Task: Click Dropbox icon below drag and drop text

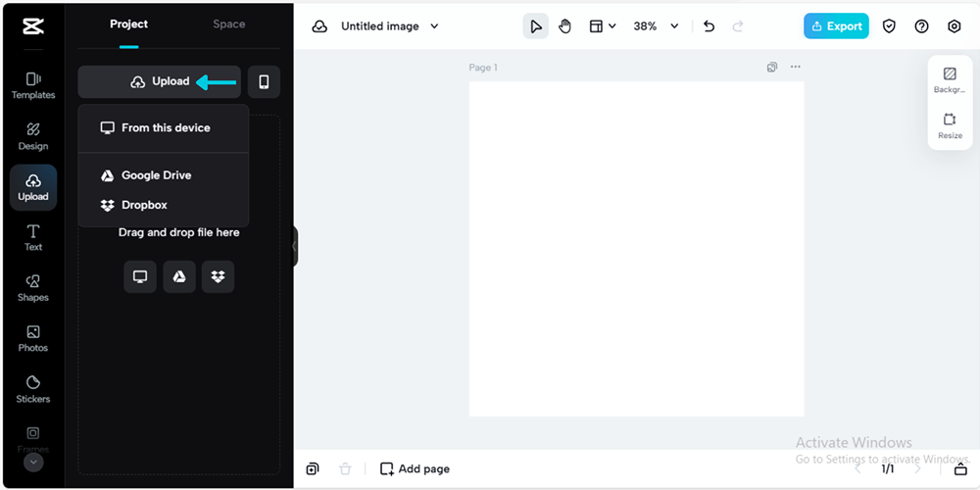Action: click(x=219, y=277)
